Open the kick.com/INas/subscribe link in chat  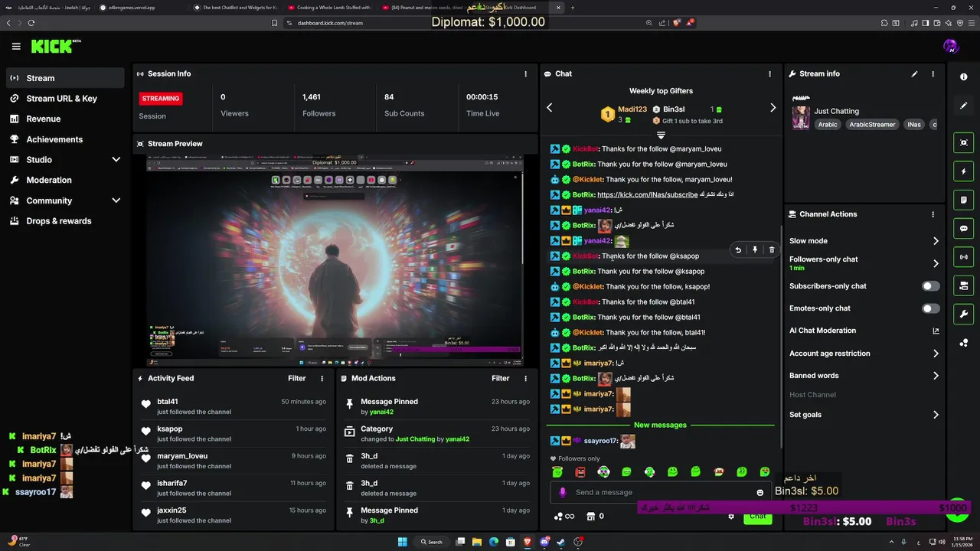click(x=647, y=195)
